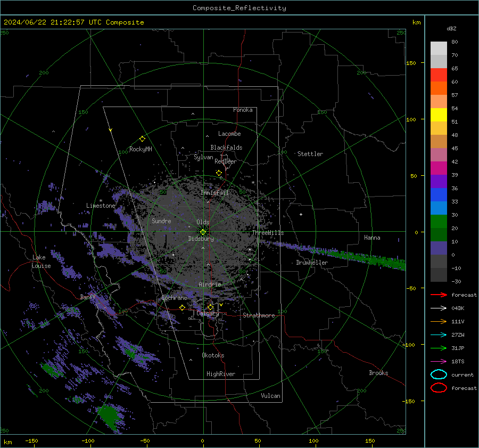Click the RockyMH label
Viewport: 479px width, 448px height.
coord(141,149)
